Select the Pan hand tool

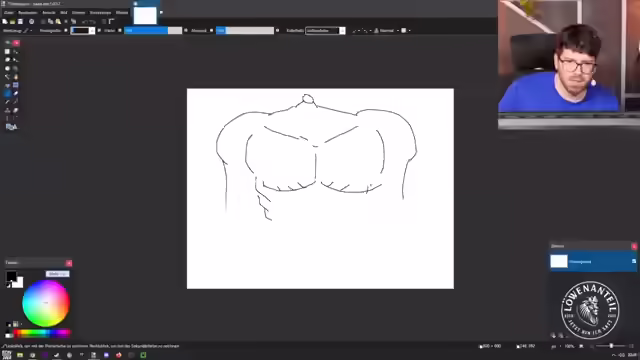(16, 77)
